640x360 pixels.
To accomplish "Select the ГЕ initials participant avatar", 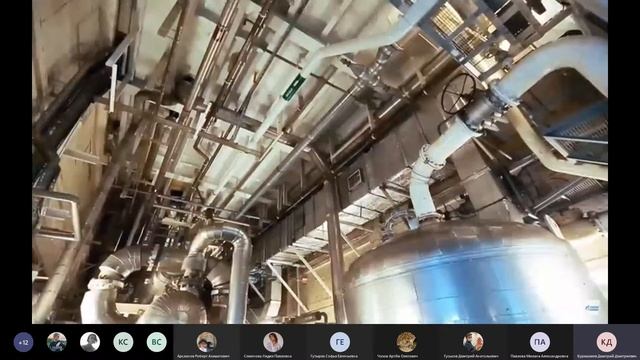I will point(340,342).
